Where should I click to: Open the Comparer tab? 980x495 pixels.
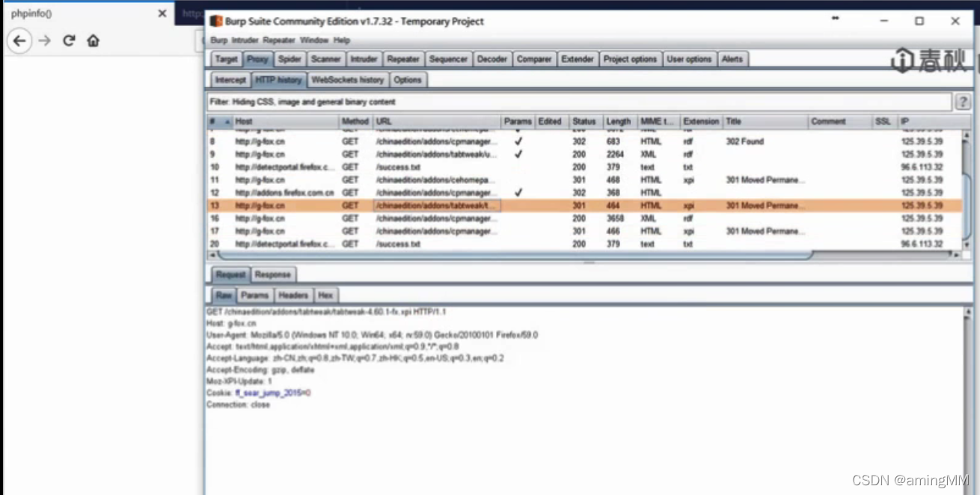(534, 59)
